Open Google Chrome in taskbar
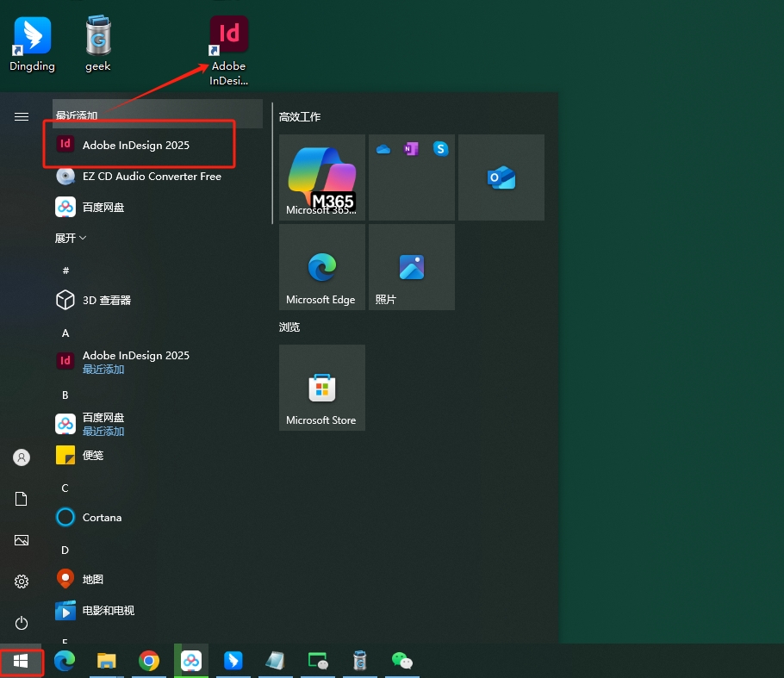 149,661
